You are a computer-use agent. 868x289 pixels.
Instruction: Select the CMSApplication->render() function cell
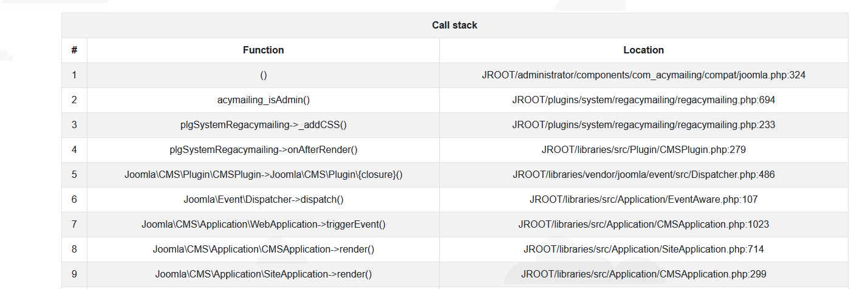coord(263,249)
